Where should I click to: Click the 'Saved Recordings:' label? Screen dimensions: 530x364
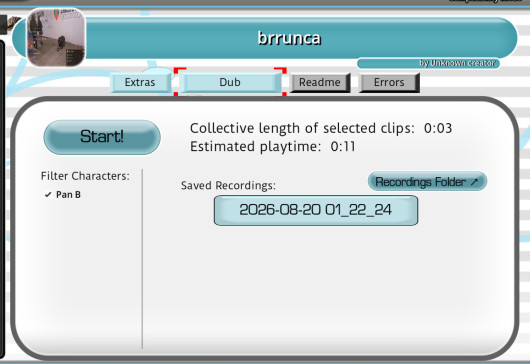[228, 186]
